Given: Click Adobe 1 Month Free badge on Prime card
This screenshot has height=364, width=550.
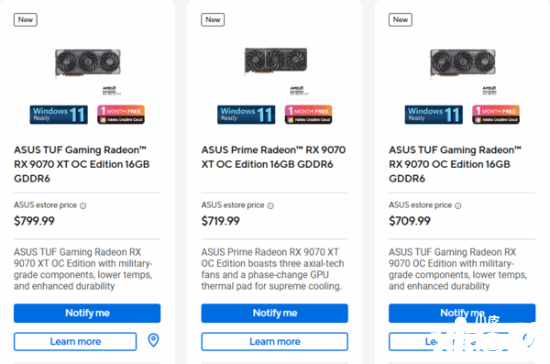Looking at the screenshot, I should click(x=308, y=115).
